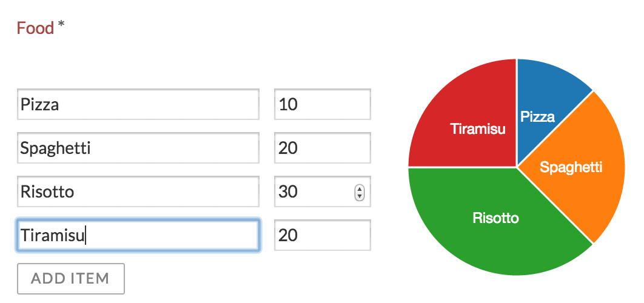Click the red Food field label
This screenshot has height=303, width=644.
(x=36, y=28)
